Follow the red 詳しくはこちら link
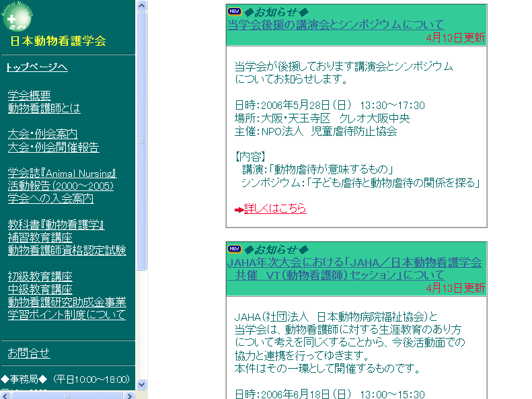Image resolution: width=532 pixels, height=399 pixels. (x=275, y=209)
